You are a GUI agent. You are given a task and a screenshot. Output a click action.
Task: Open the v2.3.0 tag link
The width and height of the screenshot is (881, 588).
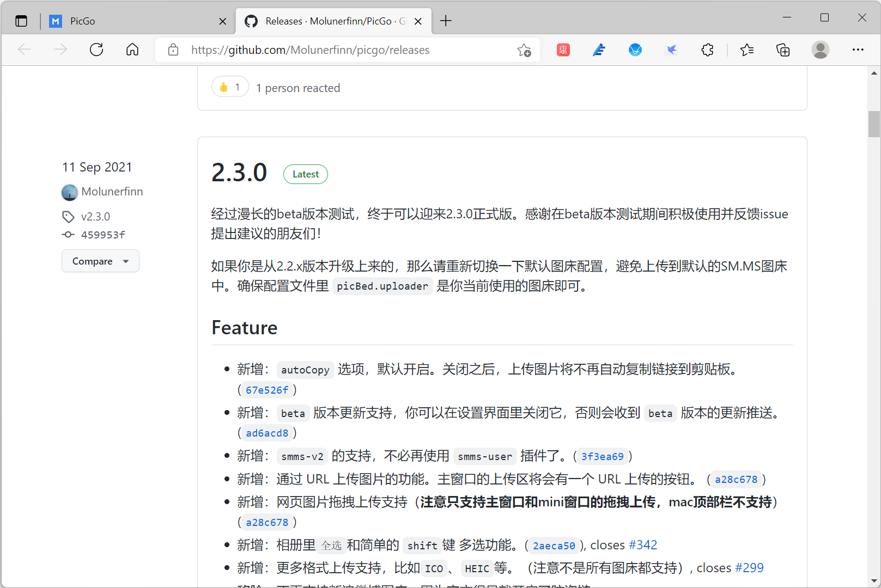coord(95,216)
